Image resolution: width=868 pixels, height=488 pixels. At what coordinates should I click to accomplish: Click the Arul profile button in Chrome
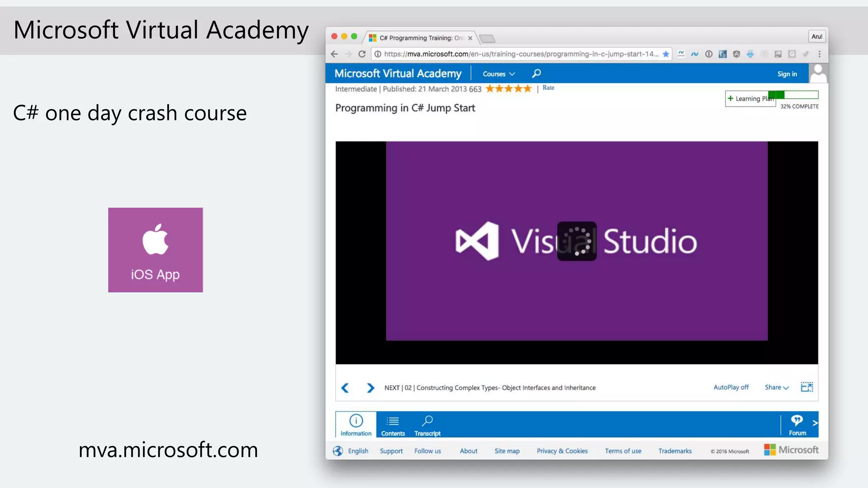(817, 37)
